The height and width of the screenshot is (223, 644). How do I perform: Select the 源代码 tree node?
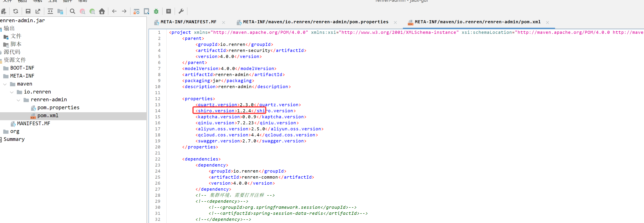coord(12,52)
